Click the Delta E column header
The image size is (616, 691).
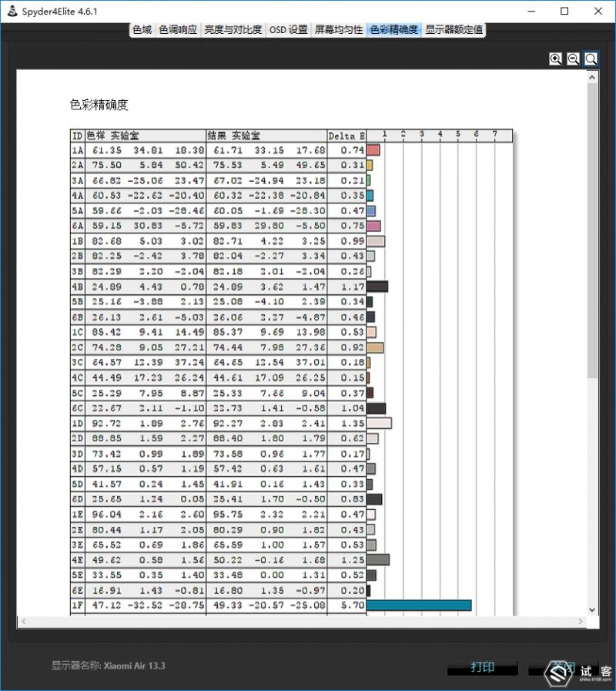click(x=346, y=136)
